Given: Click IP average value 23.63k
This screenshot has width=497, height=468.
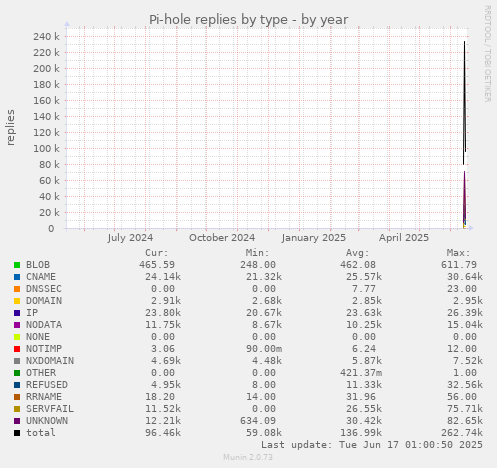Looking at the screenshot, I should point(364,313).
